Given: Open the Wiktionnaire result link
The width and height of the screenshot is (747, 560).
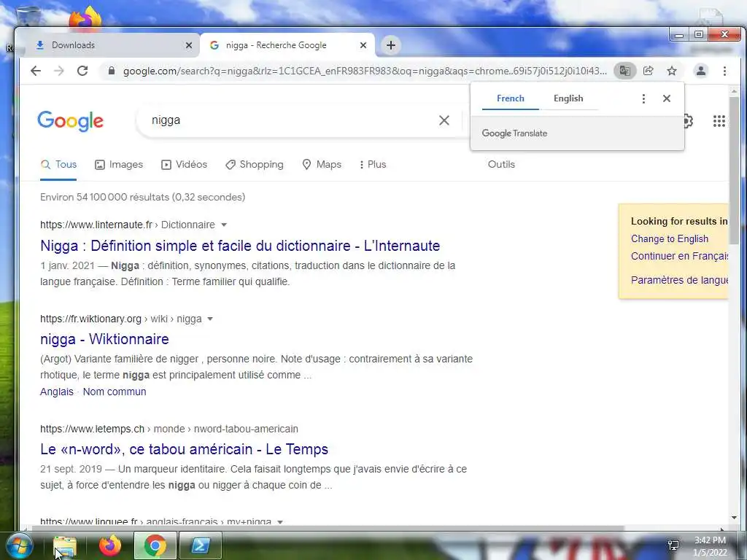Looking at the screenshot, I should click(104, 339).
